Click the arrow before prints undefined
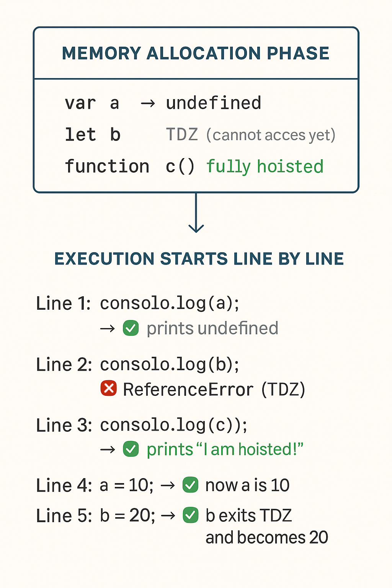The height and width of the screenshot is (588, 392). click(108, 328)
